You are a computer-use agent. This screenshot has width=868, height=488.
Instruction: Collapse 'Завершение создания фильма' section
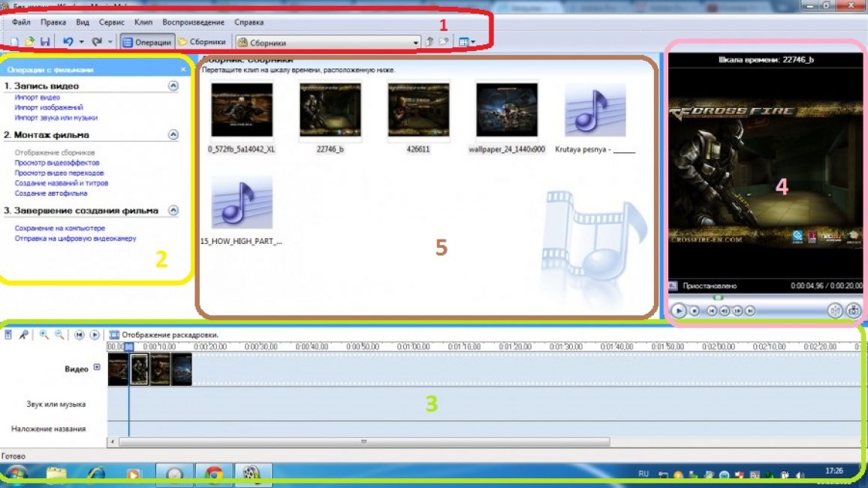173,210
